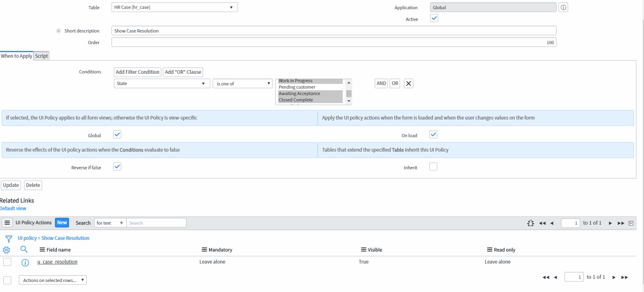Click the Application info icon beside Global
Viewport: 644px width, 292px height.
click(563, 7)
